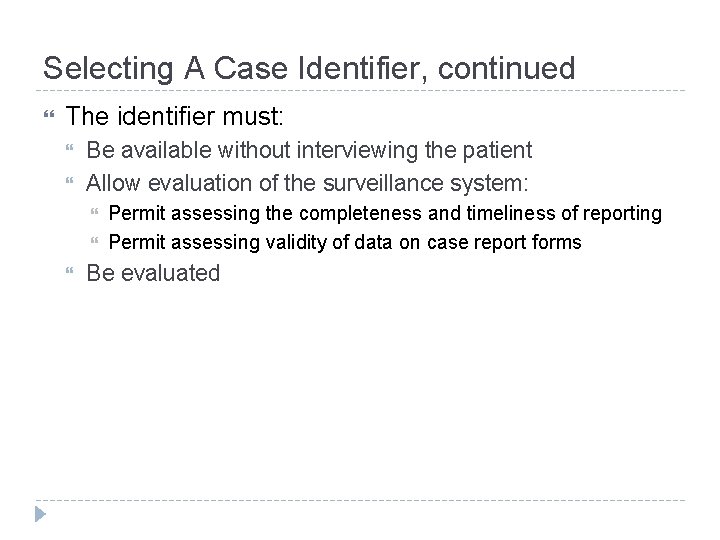Screen dimensions: 720x540
Task: Click 'Permit assessing validity of data' line
Action: [344, 242]
